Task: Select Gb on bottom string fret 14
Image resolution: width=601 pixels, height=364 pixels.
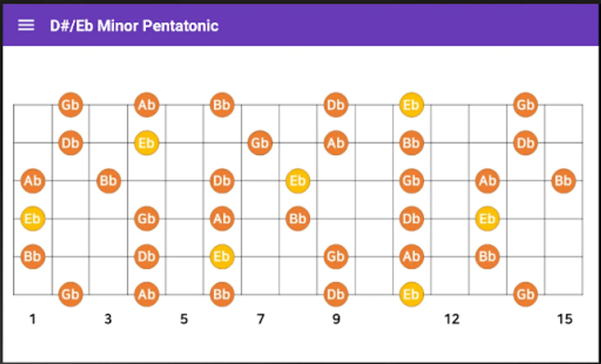Action: pos(525,294)
